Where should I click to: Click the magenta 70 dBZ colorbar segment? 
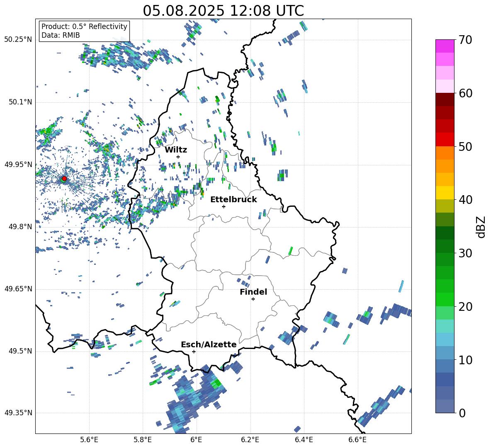tap(445, 46)
